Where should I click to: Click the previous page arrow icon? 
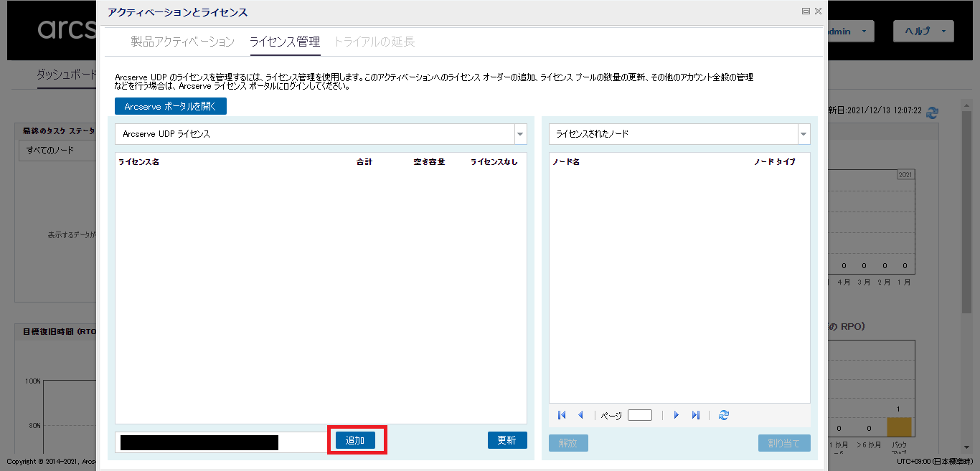[x=580, y=415]
